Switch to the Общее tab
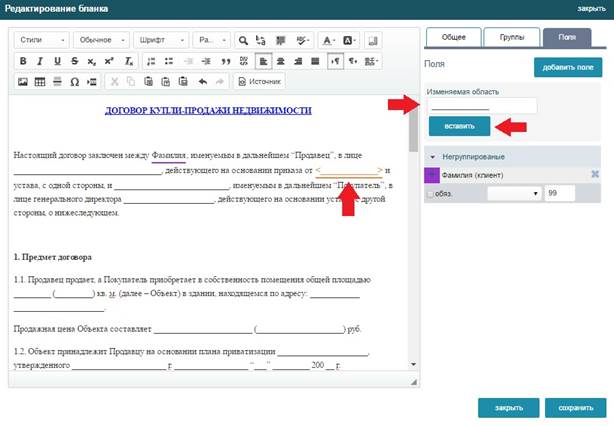The image size is (614, 426). point(453,37)
